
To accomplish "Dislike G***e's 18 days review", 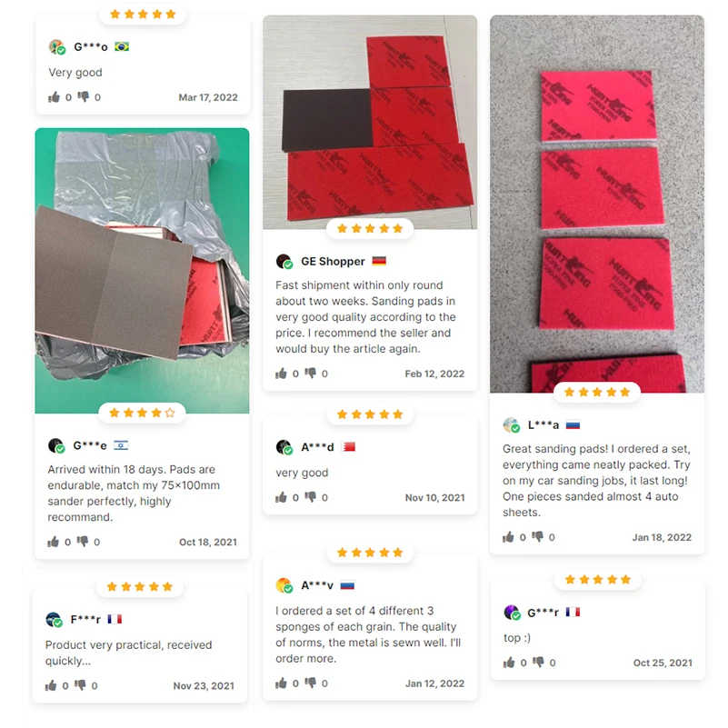I will (x=82, y=542).
